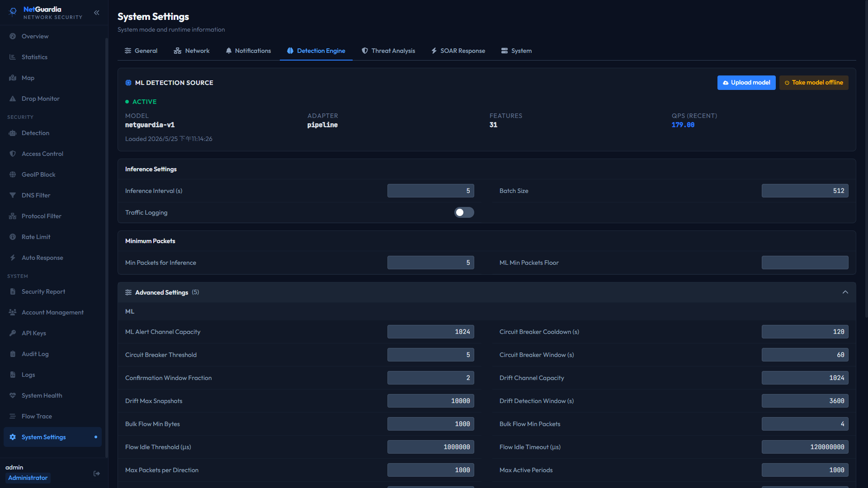Click the Circuit Breaker Window field
This screenshot has height=488, width=868.
click(805, 355)
